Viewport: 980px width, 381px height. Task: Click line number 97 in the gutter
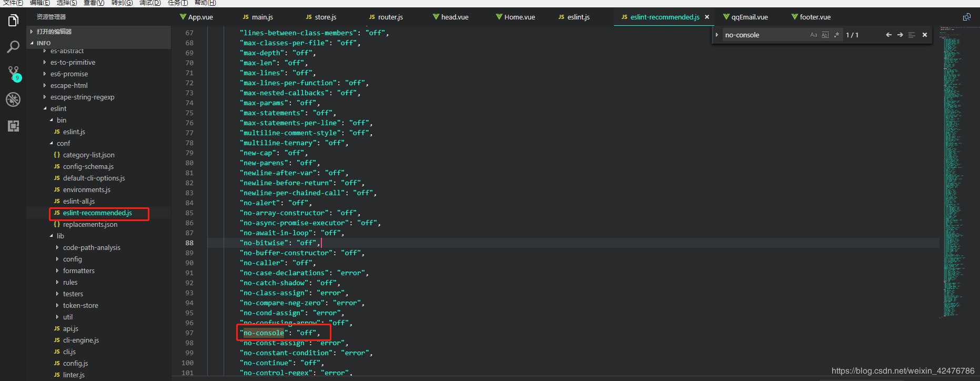pyautogui.click(x=189, y=333)
